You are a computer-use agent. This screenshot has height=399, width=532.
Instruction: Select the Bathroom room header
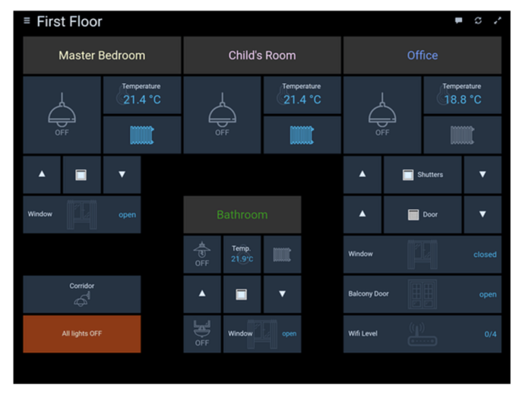coord(242,214)
